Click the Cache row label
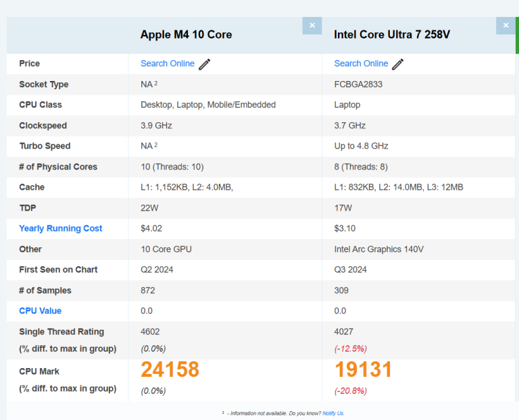Viewport: 519px width, 420px height. (32, 187)
